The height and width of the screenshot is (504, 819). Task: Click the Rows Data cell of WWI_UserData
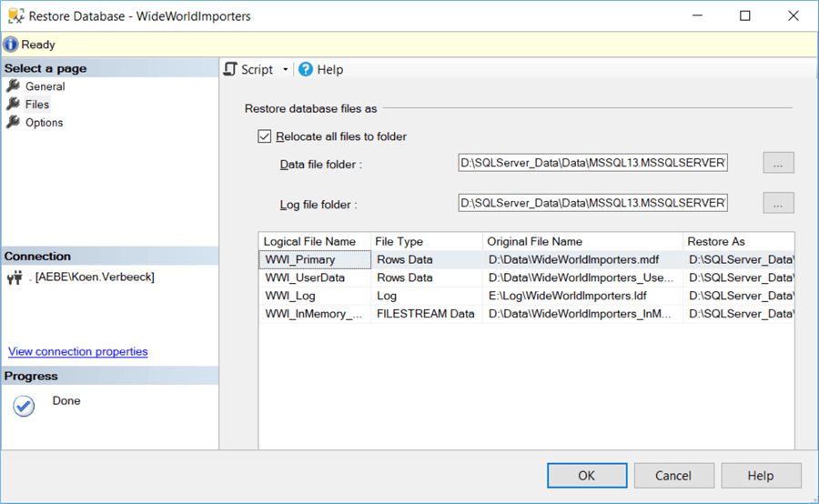tap(426, 277)
